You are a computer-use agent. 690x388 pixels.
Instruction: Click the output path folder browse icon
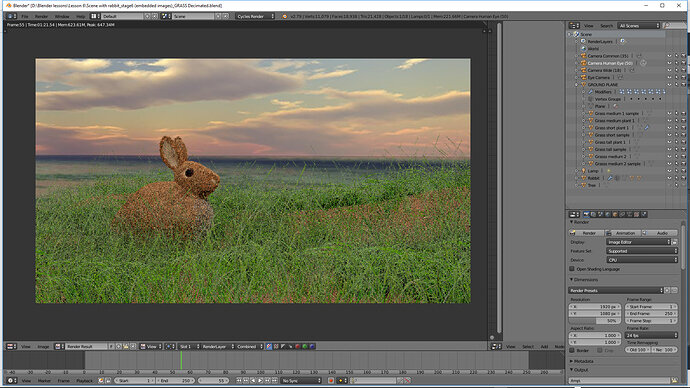(x=674, y=380)
